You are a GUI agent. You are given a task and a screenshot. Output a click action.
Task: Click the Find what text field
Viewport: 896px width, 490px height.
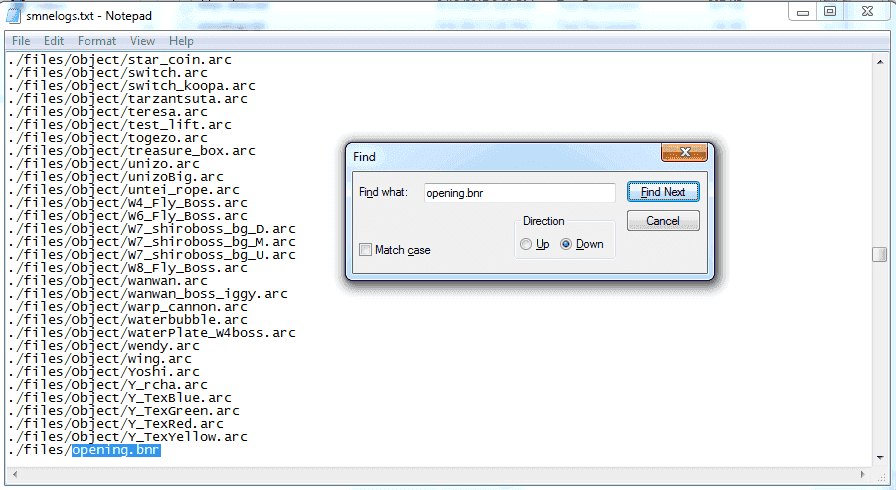click(x=519, y=193)
